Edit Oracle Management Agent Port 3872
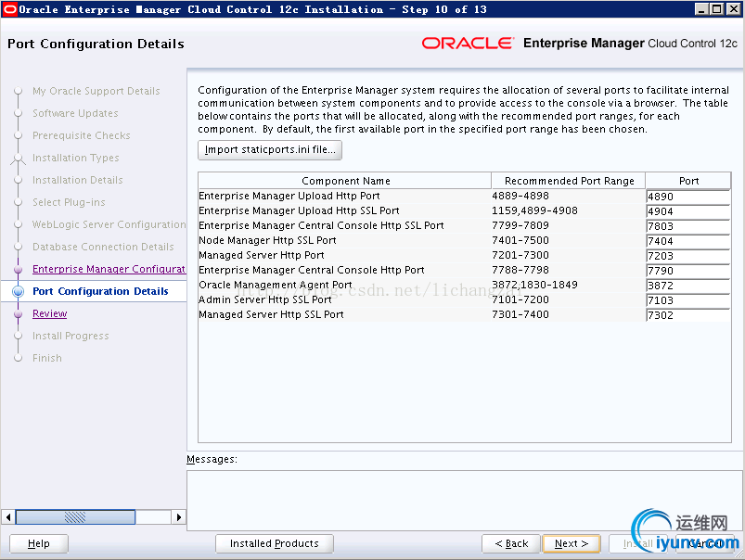The height and width of the screenshot is (560, 745). coord(688,286)
